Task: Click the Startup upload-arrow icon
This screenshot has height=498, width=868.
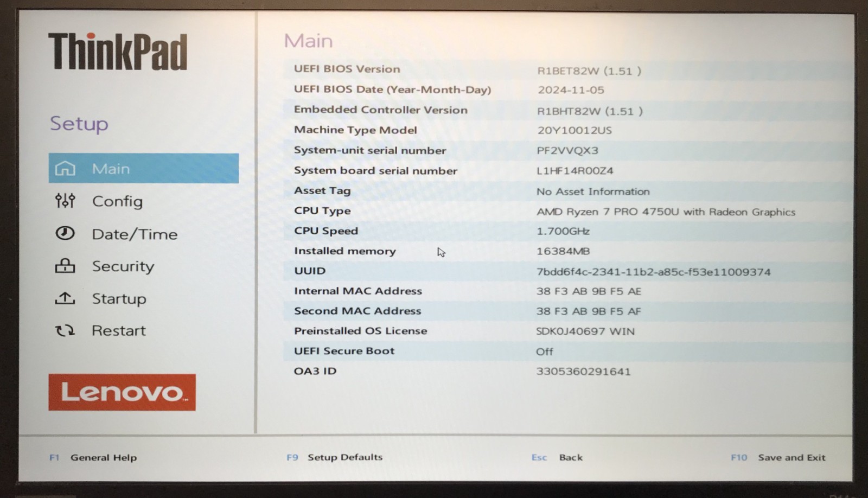Action: 65,298
